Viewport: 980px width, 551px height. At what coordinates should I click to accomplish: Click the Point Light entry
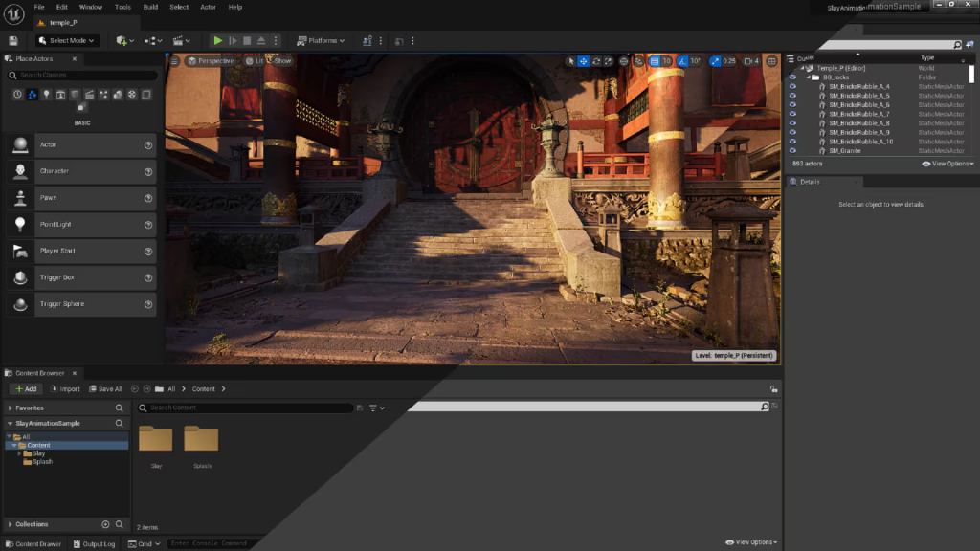coord(81,224)
